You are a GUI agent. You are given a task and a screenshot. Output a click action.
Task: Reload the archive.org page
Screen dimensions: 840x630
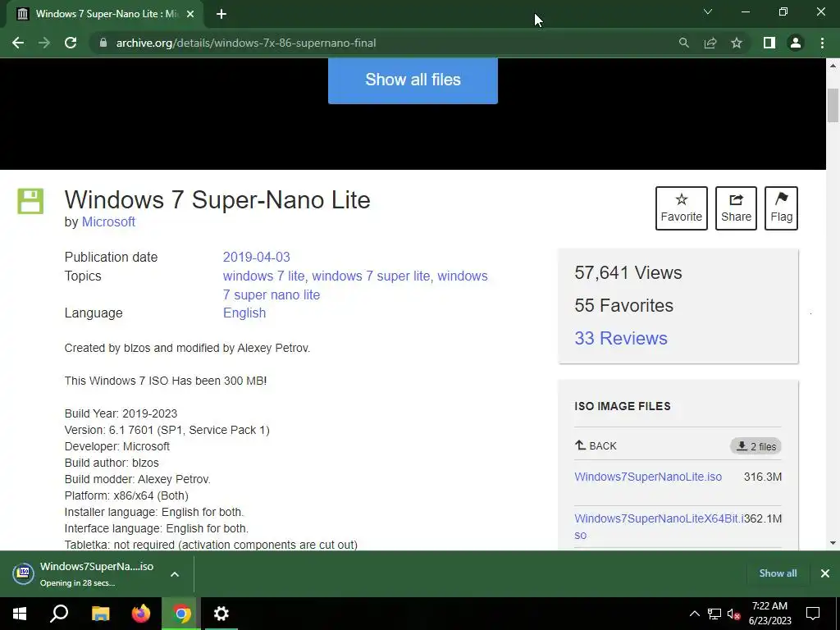(71, 43)
